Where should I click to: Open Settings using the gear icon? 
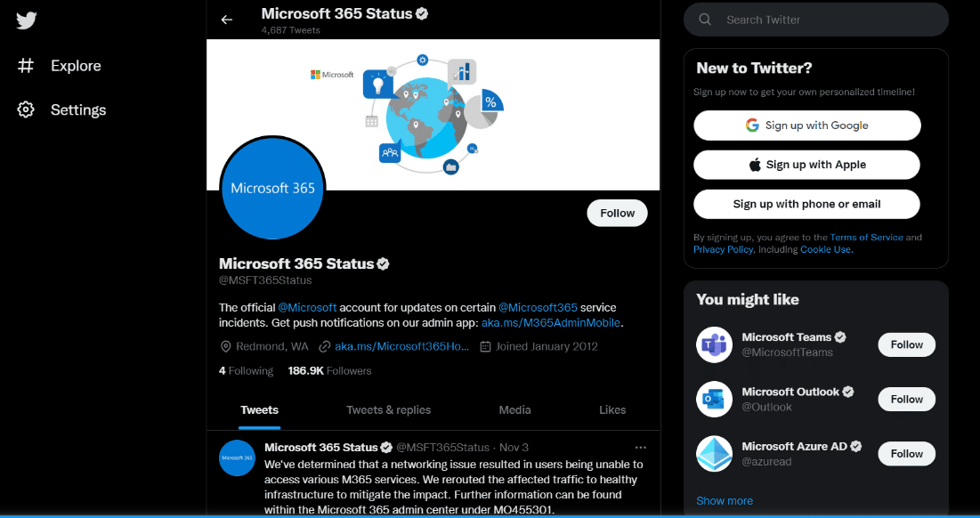(x=27, y=109)
